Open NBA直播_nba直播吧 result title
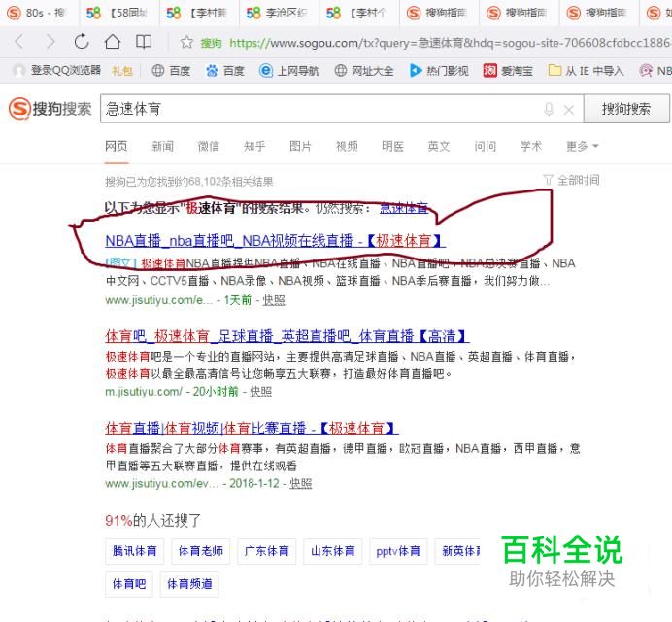The width and height of the screenshot is (672, 622). point(275,241)
